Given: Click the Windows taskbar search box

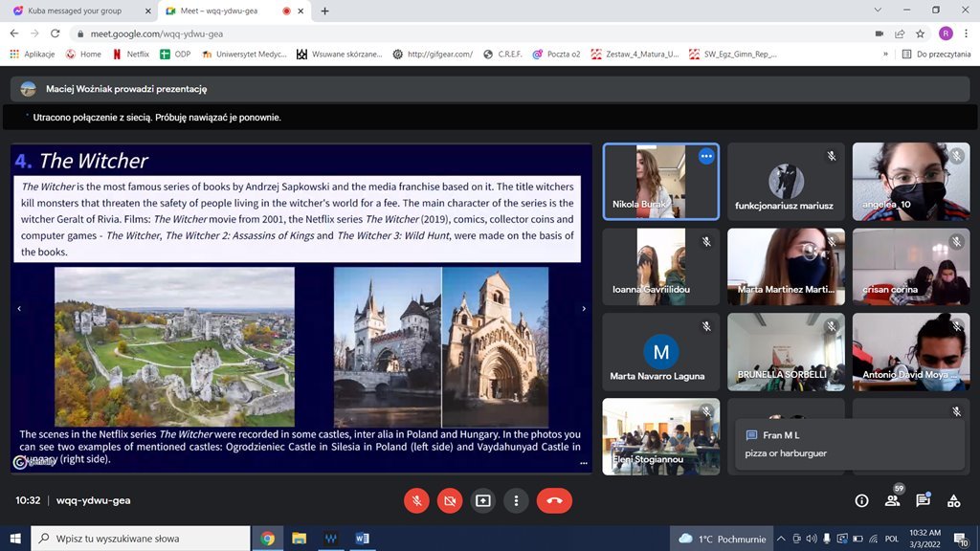Looking at the screenshot, I should coord(141,539).
